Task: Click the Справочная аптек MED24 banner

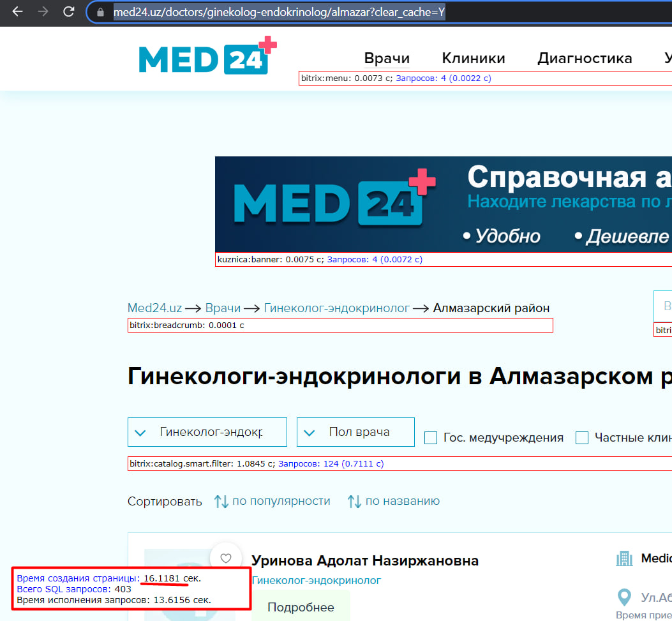Action: [444, 204]
